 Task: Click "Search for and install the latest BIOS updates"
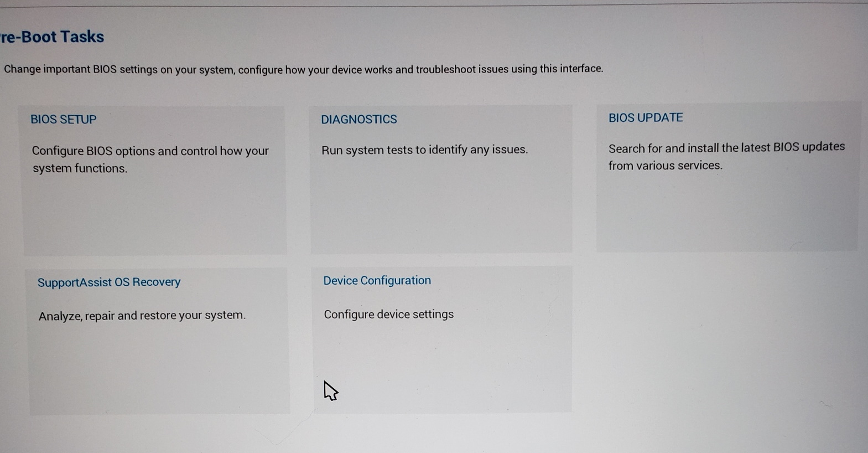coord(726,147)
